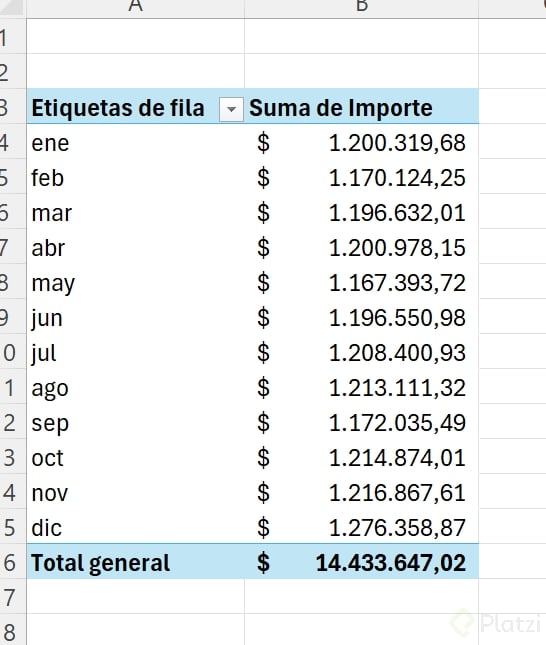Click the sep row label cell

click(x=135, y=421)
